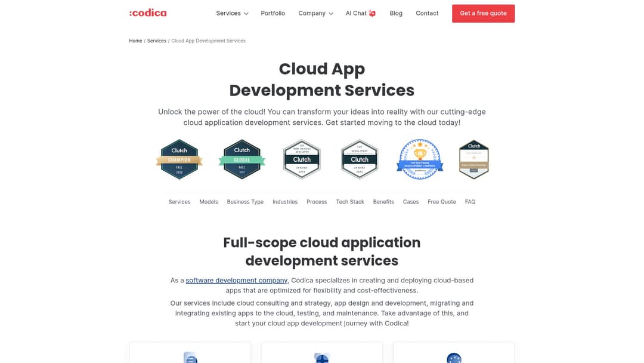Expand the Services dropdown in header
644x363 pixels.
[x=232, y=13]
